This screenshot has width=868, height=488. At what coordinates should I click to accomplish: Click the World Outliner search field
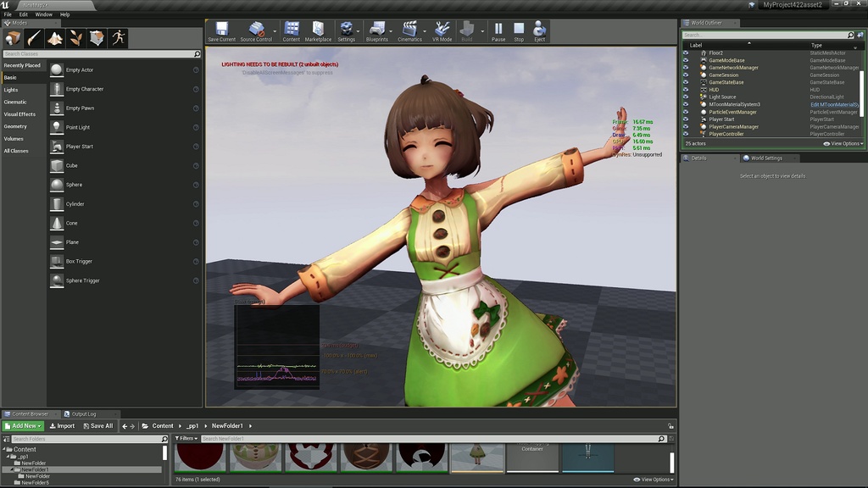pyautogui.click(x=765, y=35)
